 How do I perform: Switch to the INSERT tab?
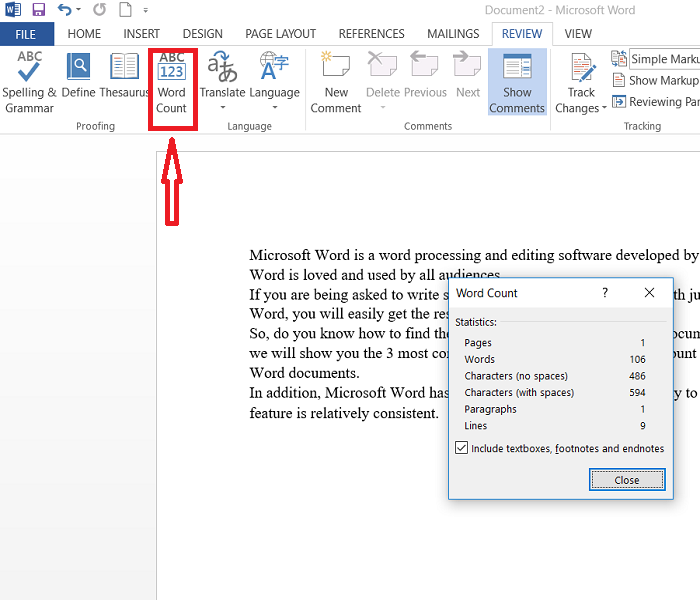[141, 34]
